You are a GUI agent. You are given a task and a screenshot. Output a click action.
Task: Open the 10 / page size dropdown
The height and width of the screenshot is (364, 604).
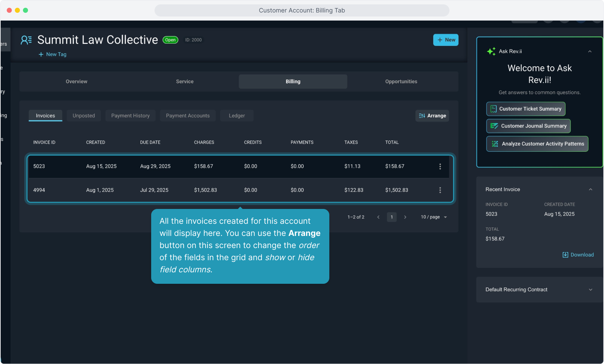[x=434, y=217]
